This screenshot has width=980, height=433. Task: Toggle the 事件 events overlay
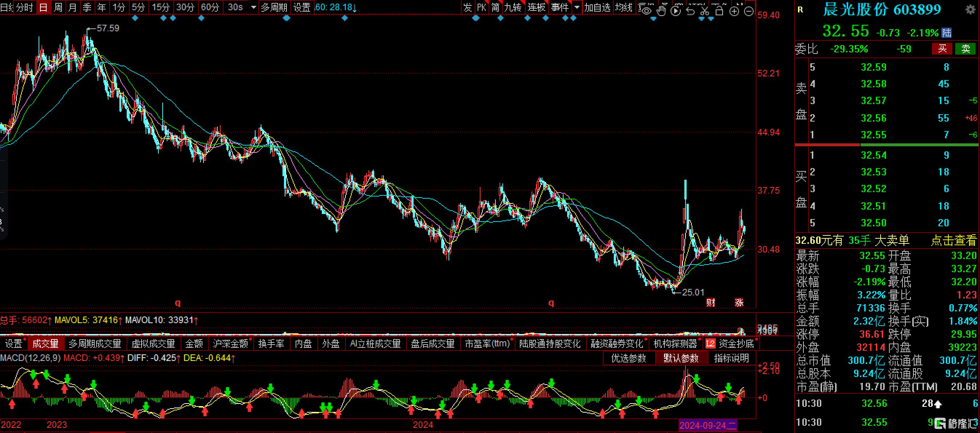click(x=560, y=7)
